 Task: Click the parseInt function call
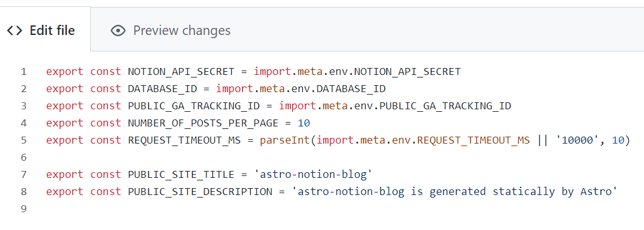(x=285, y=140)
